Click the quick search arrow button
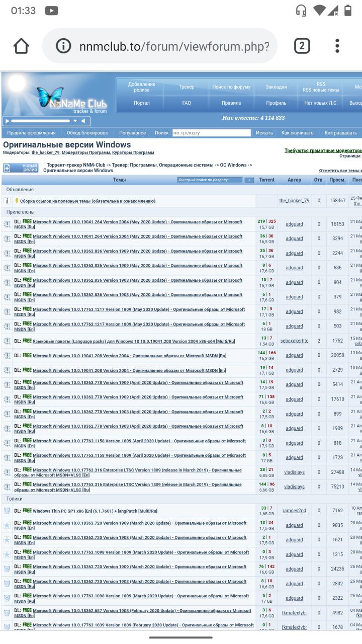The height and width of the screenshot is (644, 362). (x=249, y=180)
